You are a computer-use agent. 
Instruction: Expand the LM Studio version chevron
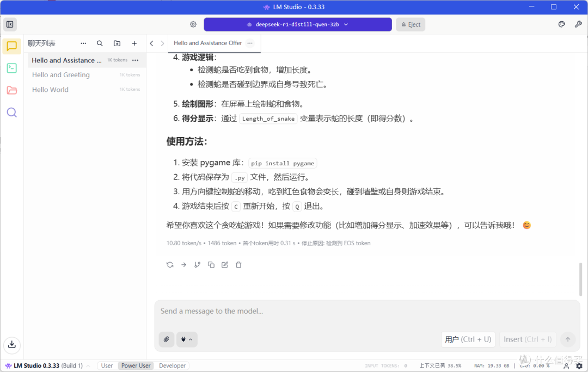point(88,365)
